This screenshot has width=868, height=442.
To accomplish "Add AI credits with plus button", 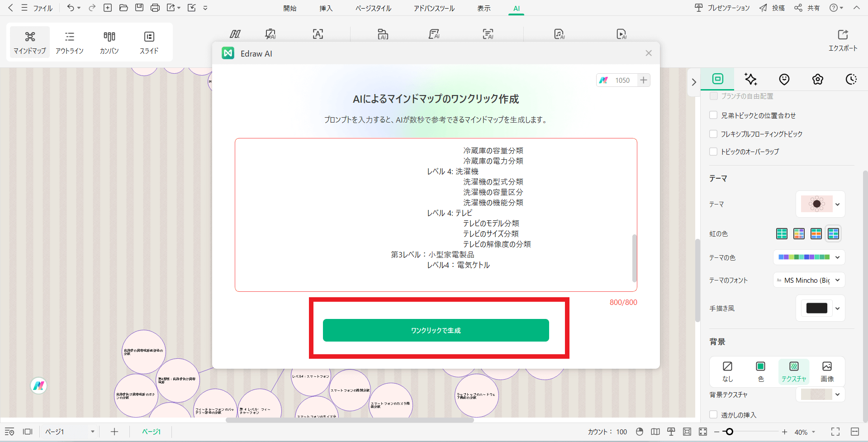I will [644, 80].
